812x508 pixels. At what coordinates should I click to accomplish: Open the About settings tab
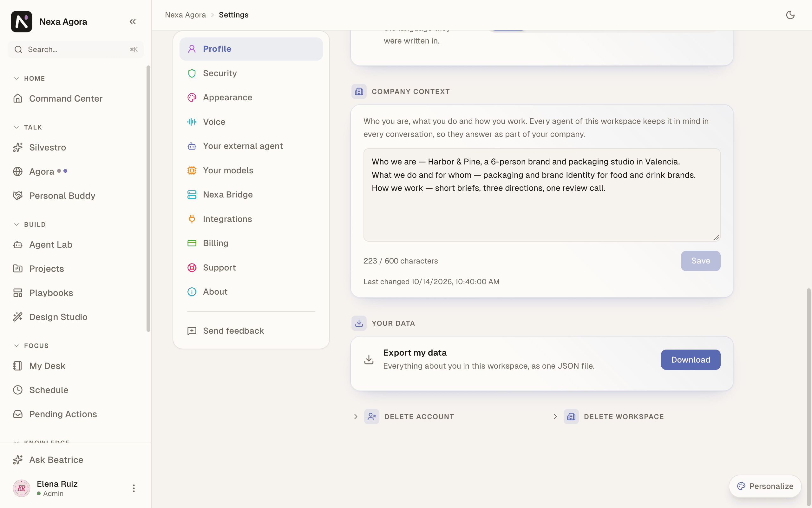[251, 292]
